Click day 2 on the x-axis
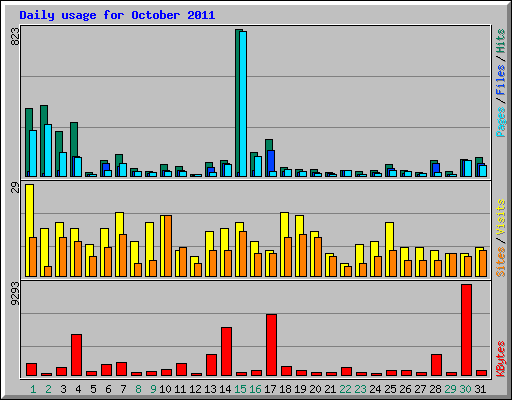 [x=48, y=389]
